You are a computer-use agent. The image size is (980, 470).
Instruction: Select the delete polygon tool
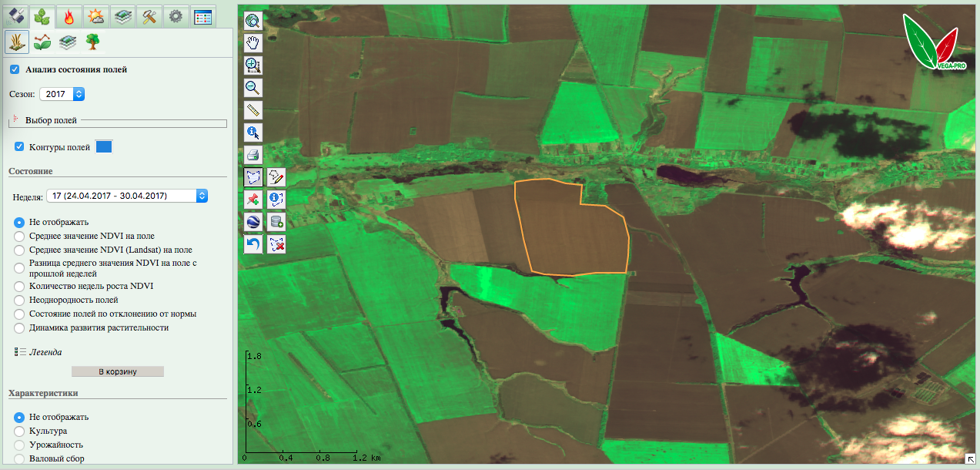(276, 243)
